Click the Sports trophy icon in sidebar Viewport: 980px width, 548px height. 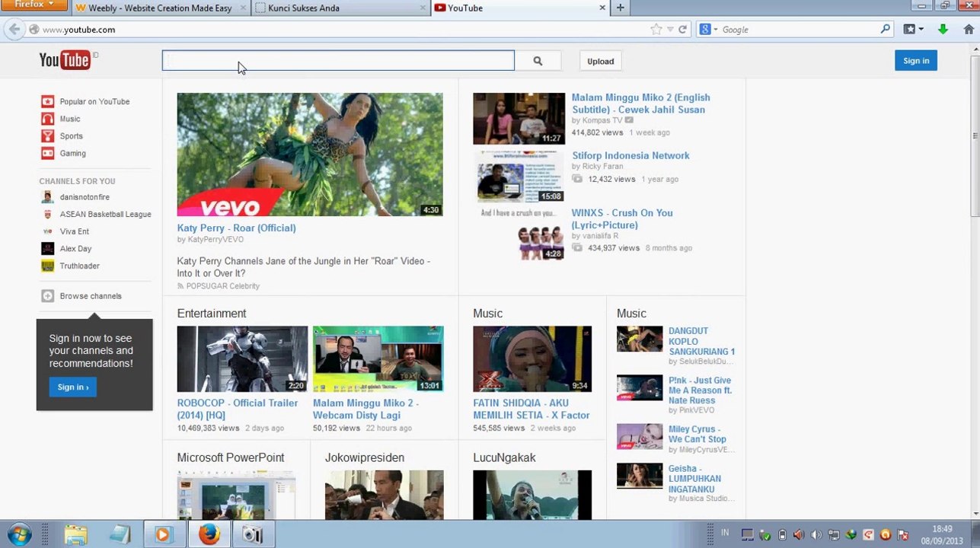tap(47, 136)
